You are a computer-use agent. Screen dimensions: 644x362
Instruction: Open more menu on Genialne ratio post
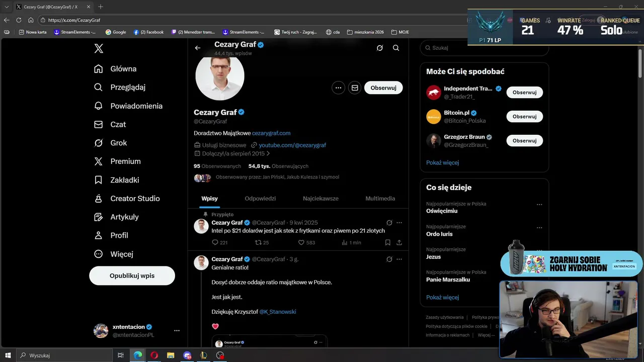(x=399, y=259)
